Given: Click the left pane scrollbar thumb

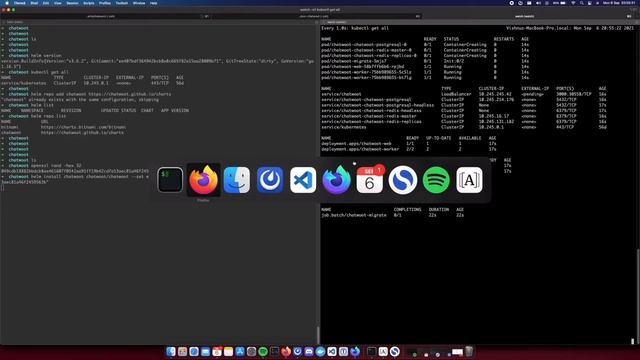Looking at the screenshot, I should (318, 335).
